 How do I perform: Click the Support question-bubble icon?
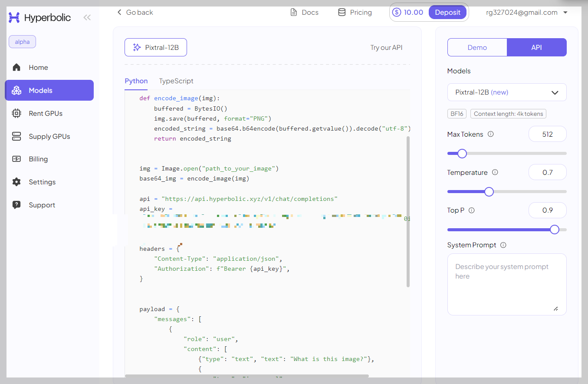coord(16,205)
